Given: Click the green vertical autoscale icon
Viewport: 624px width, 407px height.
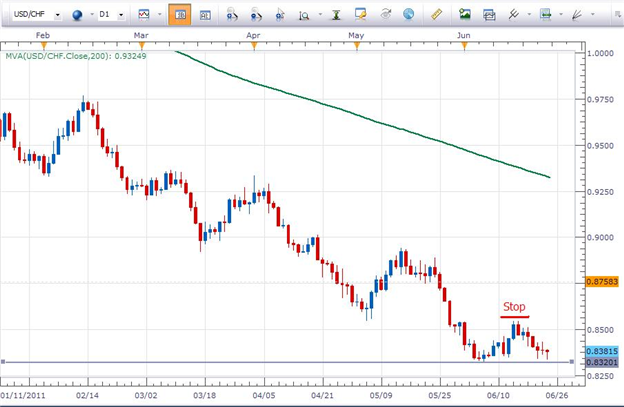Looking at the screenshot, I should (x=336, y=15).
